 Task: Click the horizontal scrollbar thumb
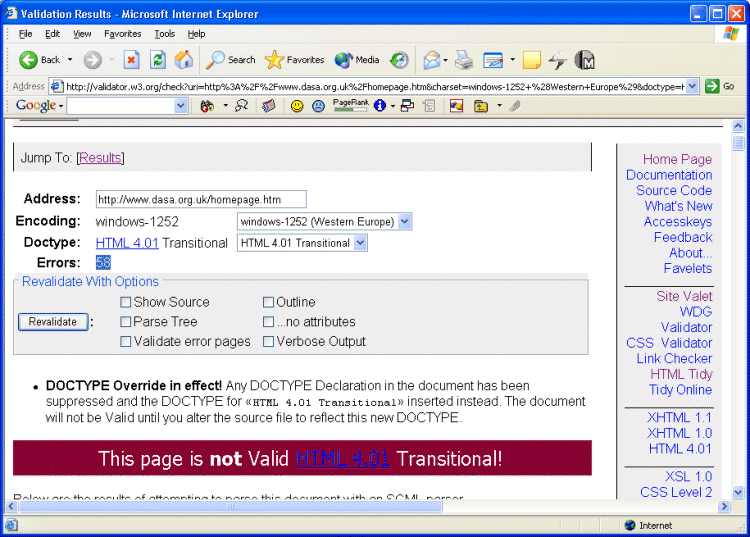pos(231,506)
